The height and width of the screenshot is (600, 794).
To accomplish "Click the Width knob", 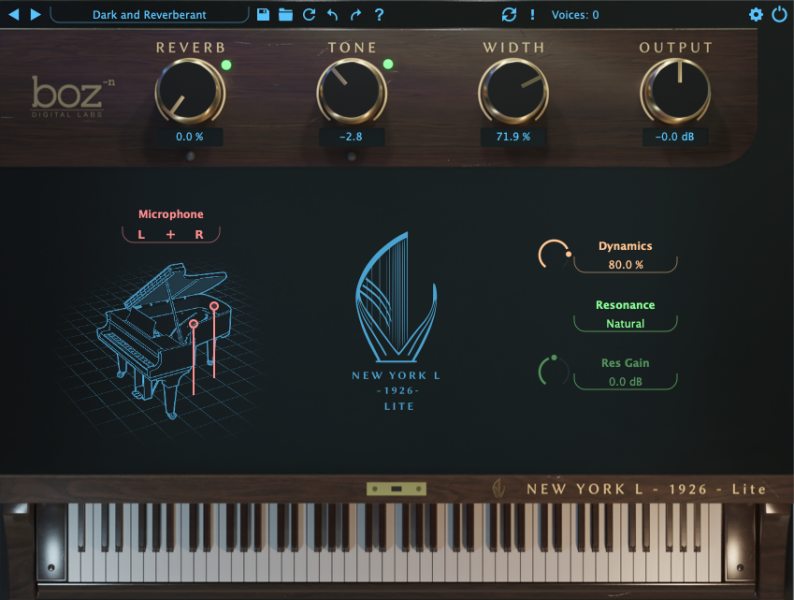I will coord(513,91).
